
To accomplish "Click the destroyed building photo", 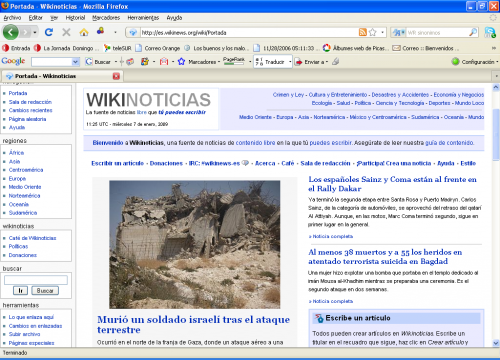I will click(195, 245).
